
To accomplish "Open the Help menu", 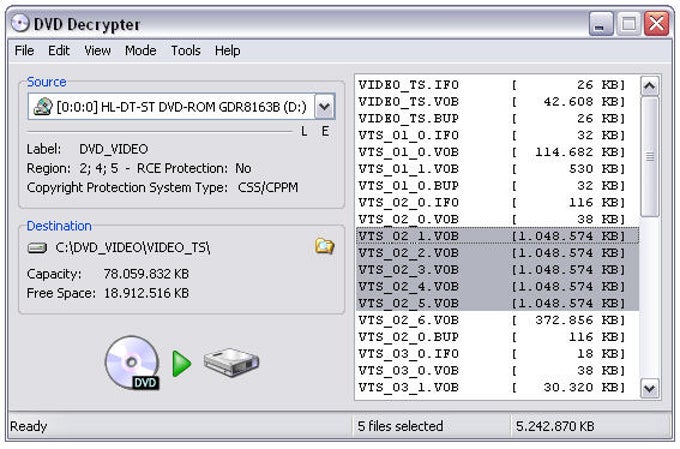I will 227,50.
